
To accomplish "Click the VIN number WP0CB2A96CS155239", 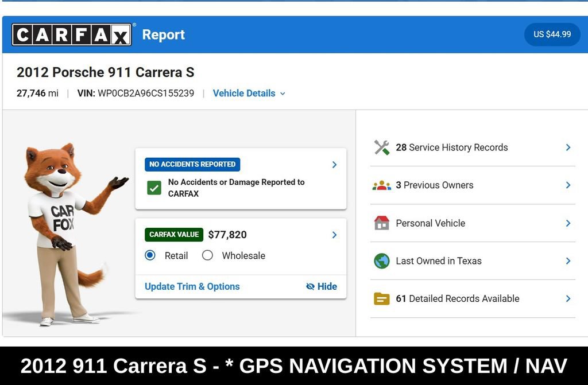I will coord(146,94).
